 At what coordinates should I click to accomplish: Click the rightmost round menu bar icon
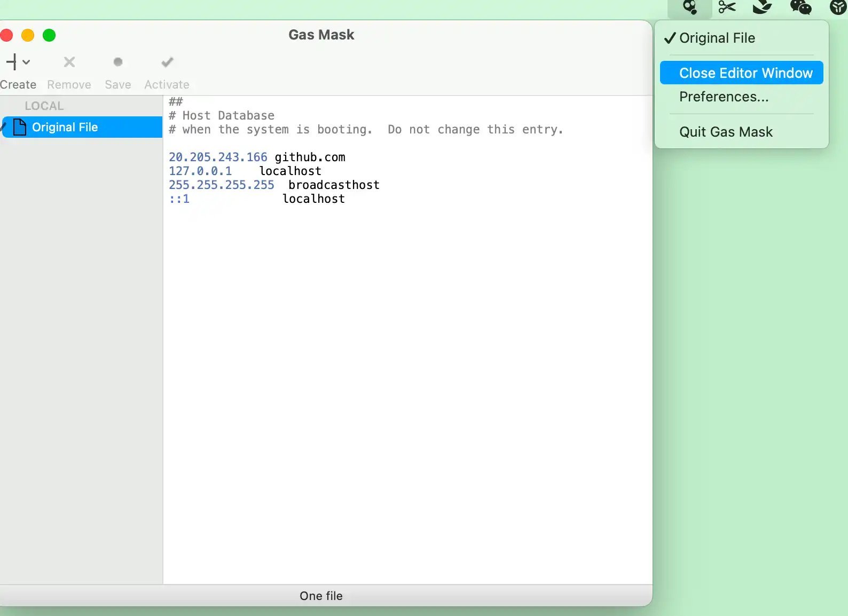[838, 7]
